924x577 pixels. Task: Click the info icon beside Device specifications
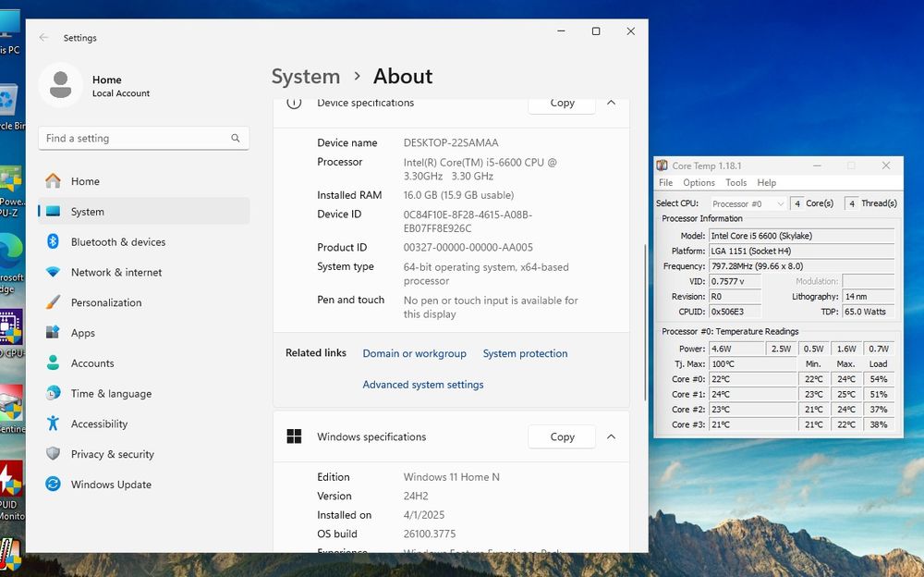294,103
